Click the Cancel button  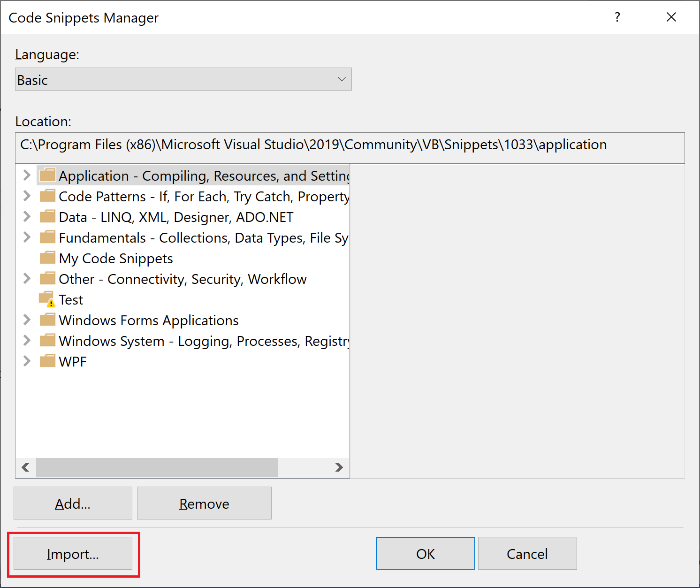[527, 553]
